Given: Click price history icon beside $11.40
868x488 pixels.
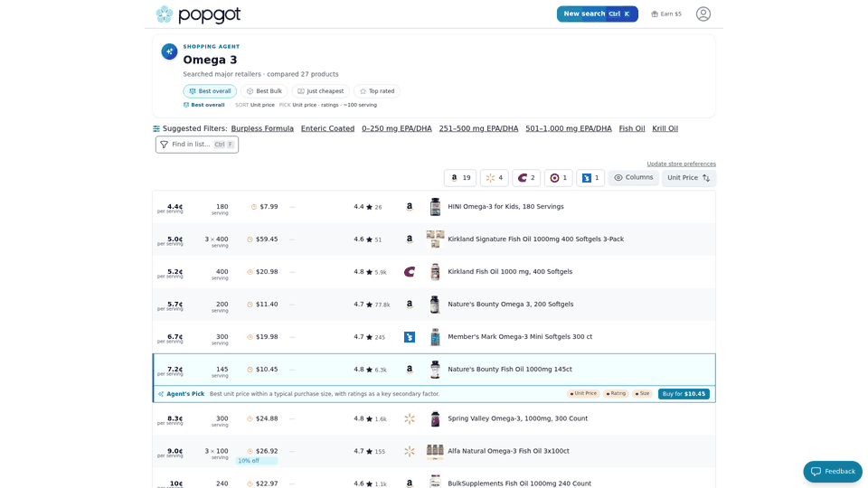Looking at the screenshot, I should 250,305.
